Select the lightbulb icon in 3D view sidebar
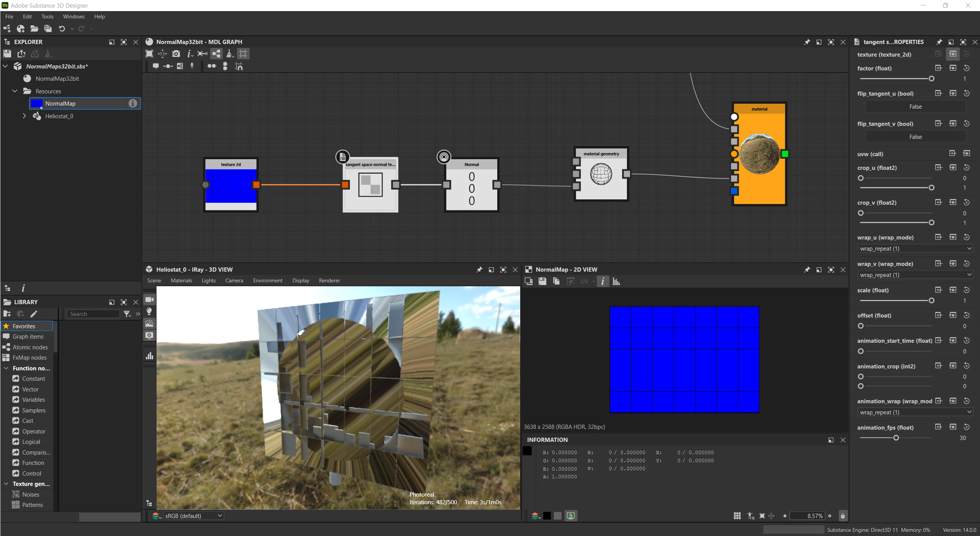The image size is (980, 536). point(149,311)
